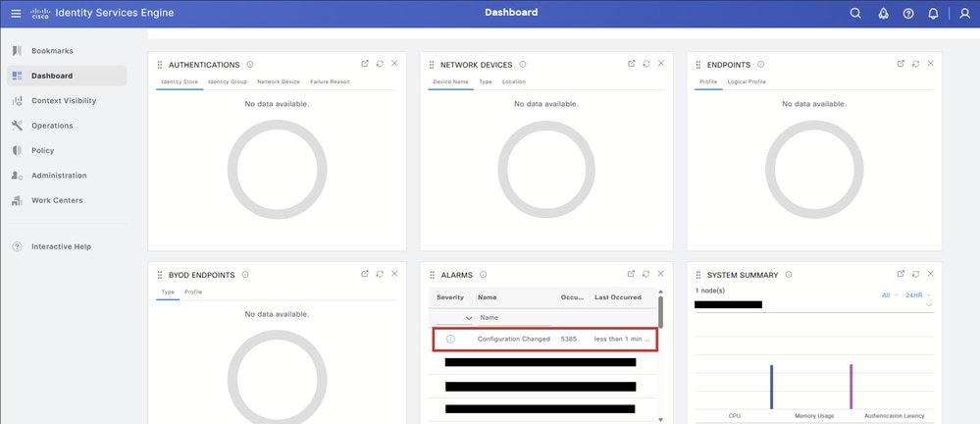The width and height of the screenshot is (980, 424).
Task: Click the Name filter field in Alarms
Action: point(514,318)
